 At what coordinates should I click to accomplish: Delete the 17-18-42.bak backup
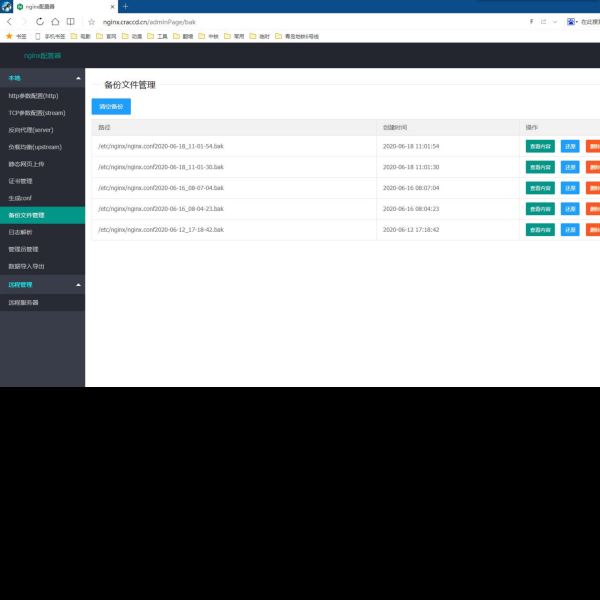click(593, 230)
